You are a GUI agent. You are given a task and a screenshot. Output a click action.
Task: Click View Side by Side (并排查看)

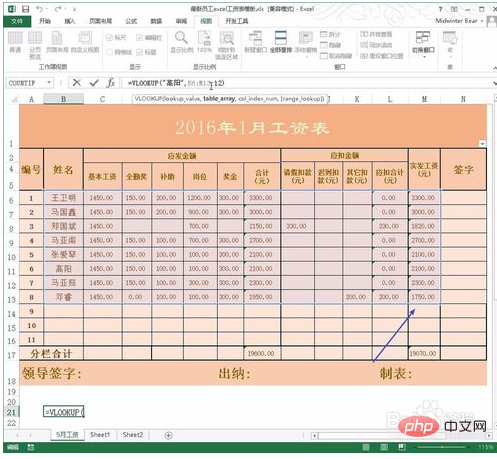[x=377, y=34]
